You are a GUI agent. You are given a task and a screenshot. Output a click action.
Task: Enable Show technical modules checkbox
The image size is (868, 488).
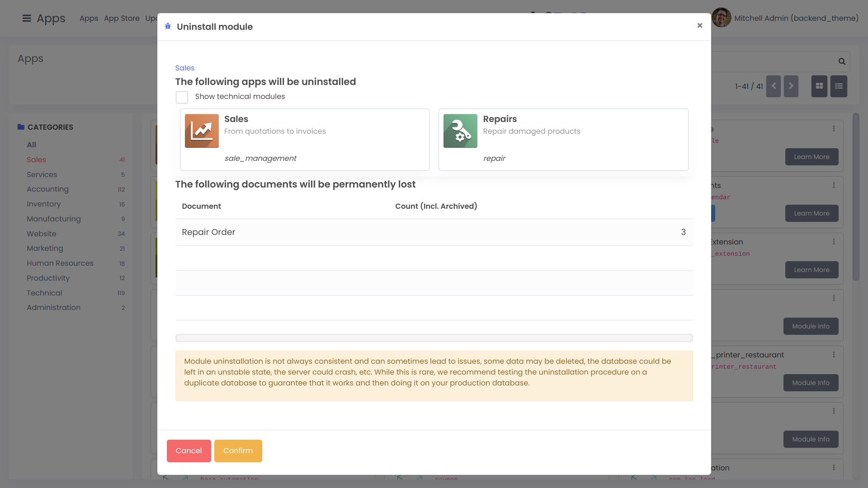pos(182,97)
